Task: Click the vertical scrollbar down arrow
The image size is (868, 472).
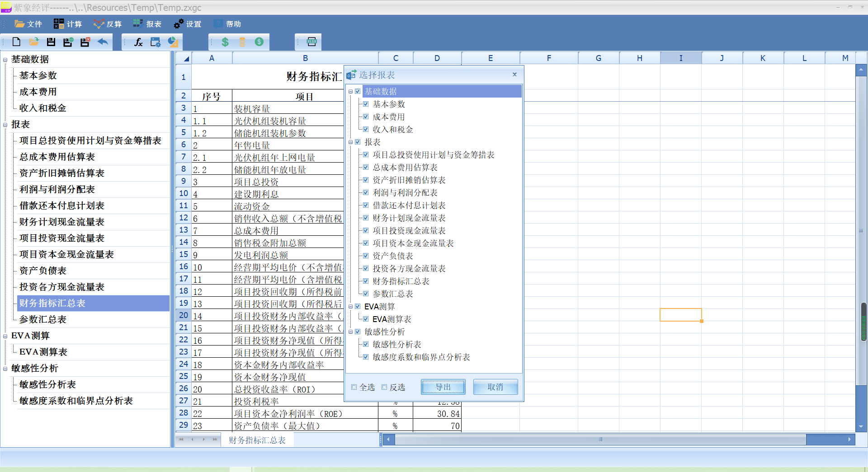Action: click(861, 426)
